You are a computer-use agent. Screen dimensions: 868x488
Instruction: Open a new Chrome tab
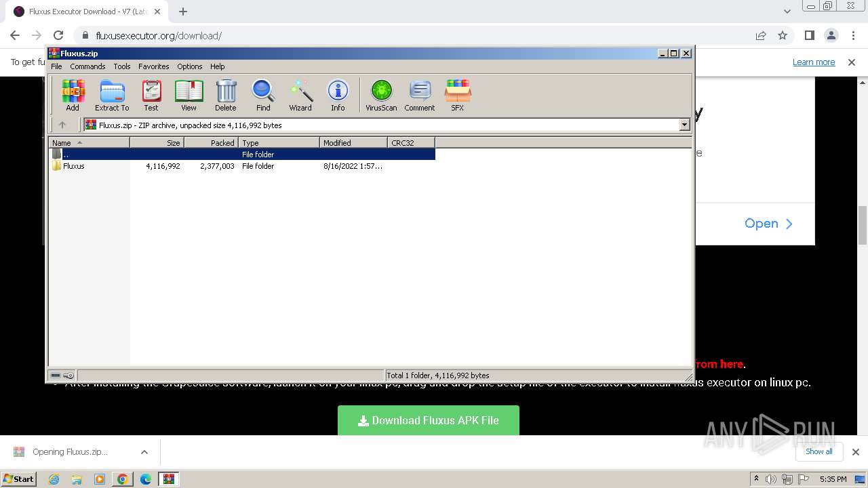tap(183, 12)
